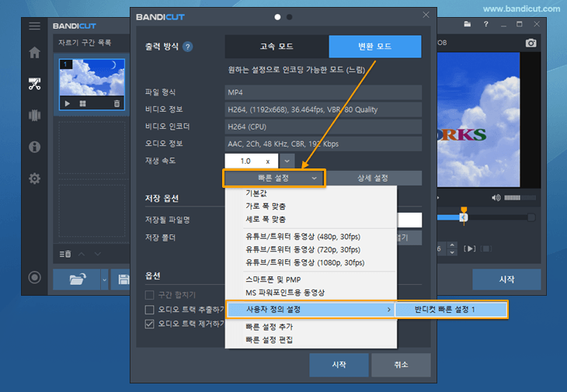This screenshot has width=567, height=392.
Task: Pick Bandicut quick setting 1 (반디컷 빠른 설정 1)
Action: pos(451,310)
